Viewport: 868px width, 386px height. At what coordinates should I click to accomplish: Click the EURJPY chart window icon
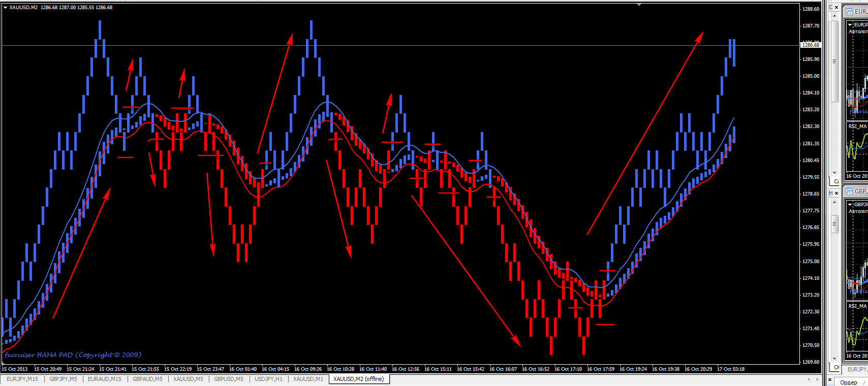coord(849,12)
